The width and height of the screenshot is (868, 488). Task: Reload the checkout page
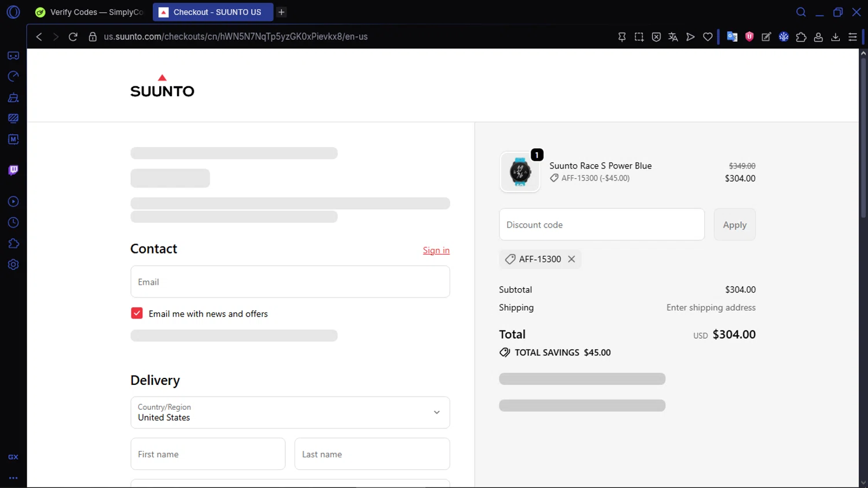tap(73, 36)
